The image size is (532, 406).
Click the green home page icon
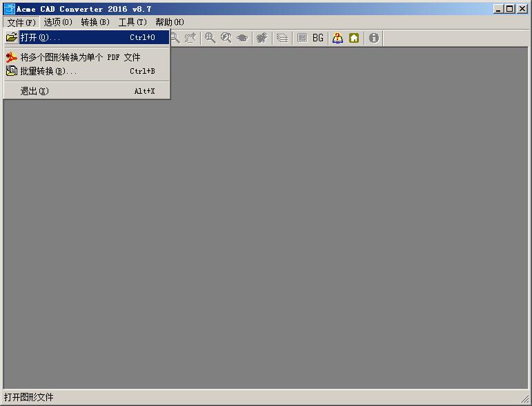point(354,38)
